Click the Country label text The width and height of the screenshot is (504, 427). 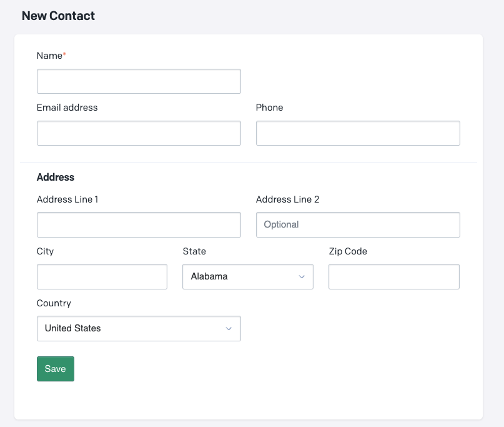(x=54, y=303)
